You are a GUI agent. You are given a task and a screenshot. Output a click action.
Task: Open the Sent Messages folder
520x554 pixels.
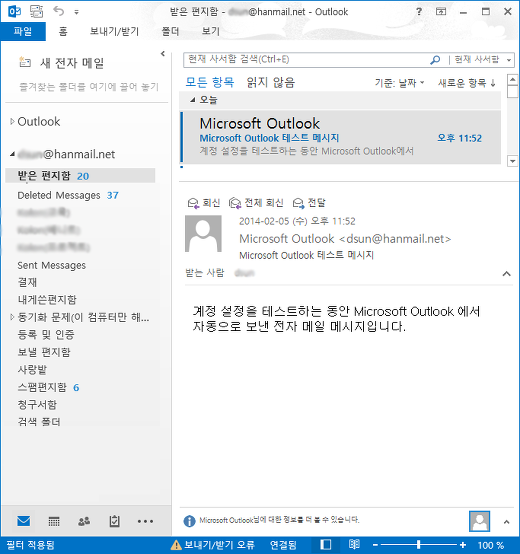pyautogui.click(x=52, y=265)
